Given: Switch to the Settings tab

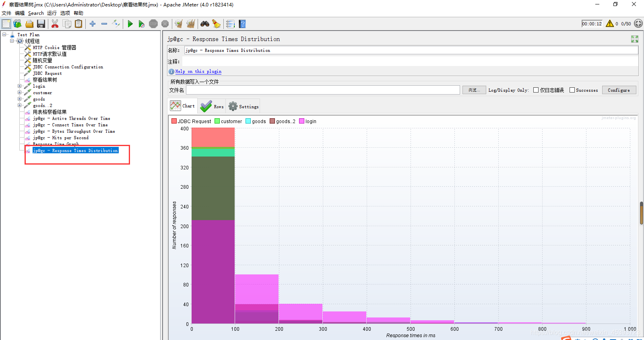Looking at the screenshot, I should (x=243, y=106).
